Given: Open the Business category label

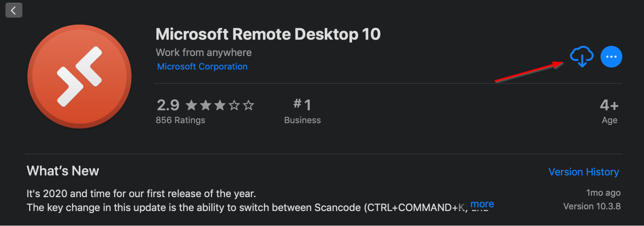Looking at the screenshot, I should 303,120.
